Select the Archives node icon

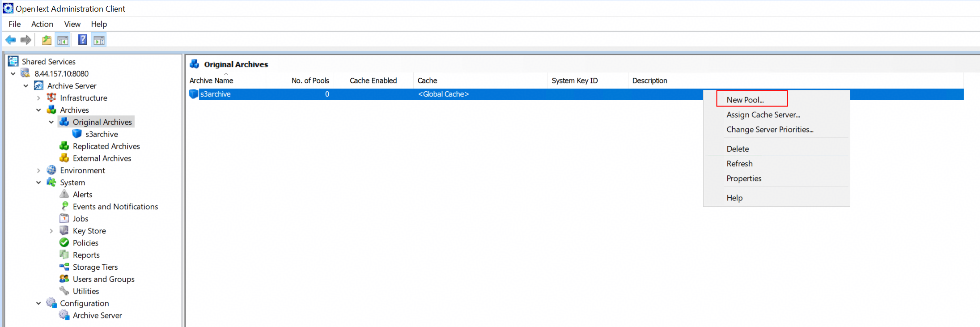51,110
